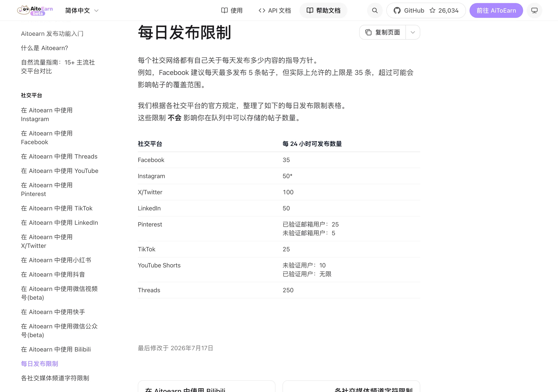Open 自然流量指南：15+ 主流社交平台对比

[58, 67]
